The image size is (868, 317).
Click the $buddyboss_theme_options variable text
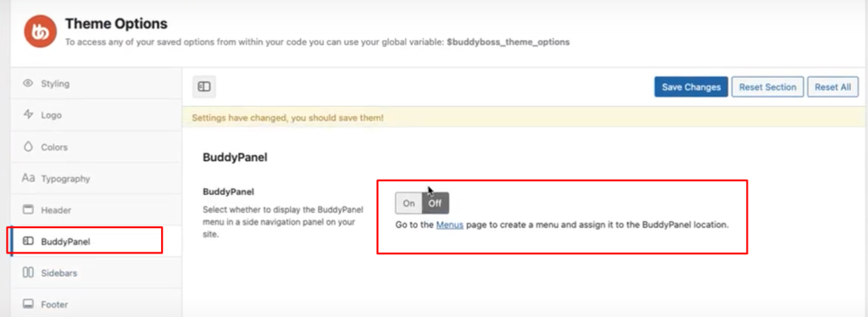point(508,42)
